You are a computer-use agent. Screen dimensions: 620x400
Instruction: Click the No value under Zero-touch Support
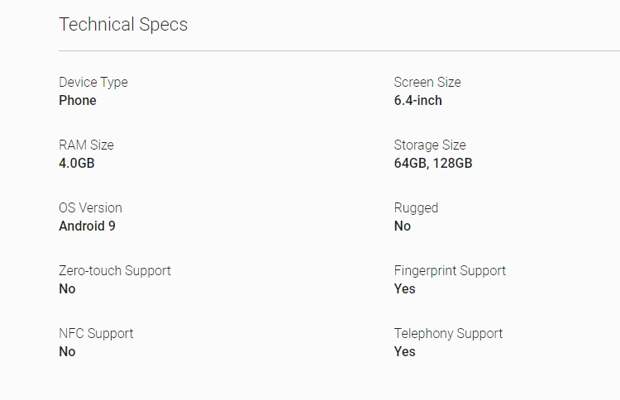(67, 289)
